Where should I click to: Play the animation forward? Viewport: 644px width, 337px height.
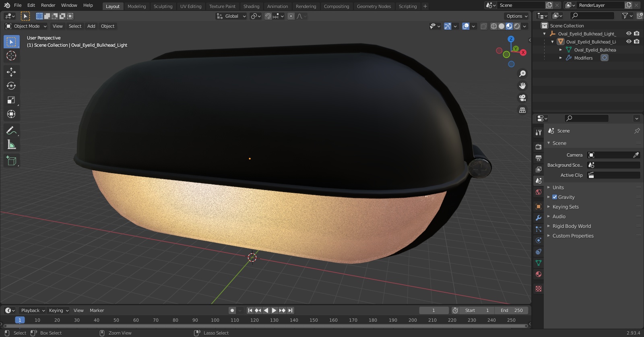tap(274, 310)
